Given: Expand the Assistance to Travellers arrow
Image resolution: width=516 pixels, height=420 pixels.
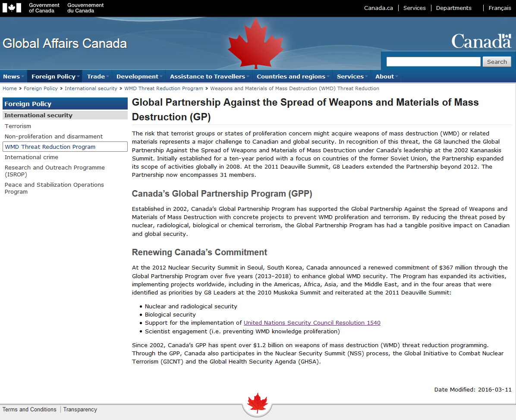Looking at the screenshot, I should click(x=248, y=77).
